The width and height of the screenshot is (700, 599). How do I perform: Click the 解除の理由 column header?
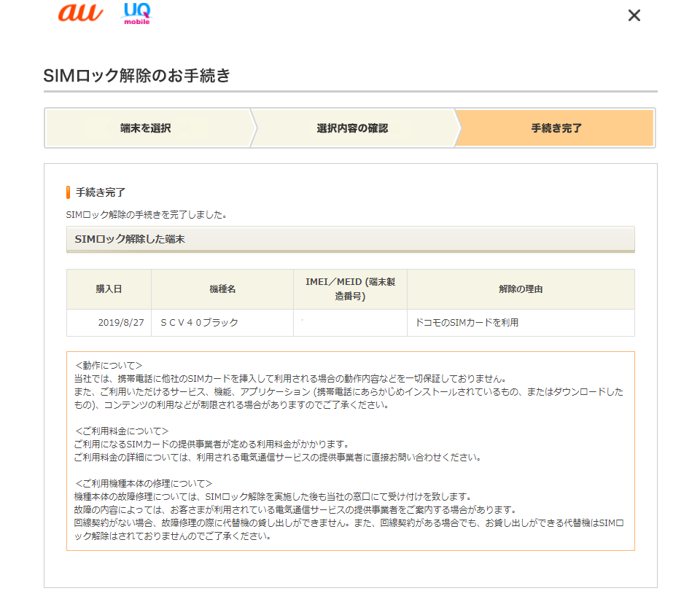[x=521, y=289]
